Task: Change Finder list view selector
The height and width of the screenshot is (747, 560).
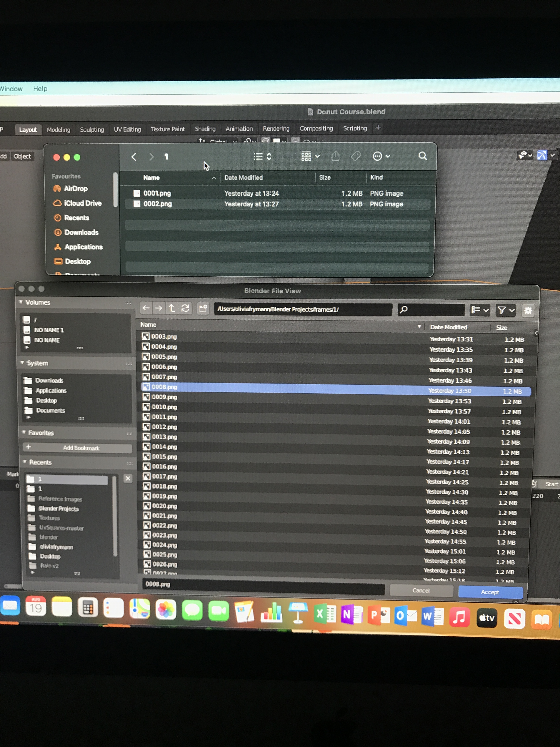Action: click(x=262, y=156)
